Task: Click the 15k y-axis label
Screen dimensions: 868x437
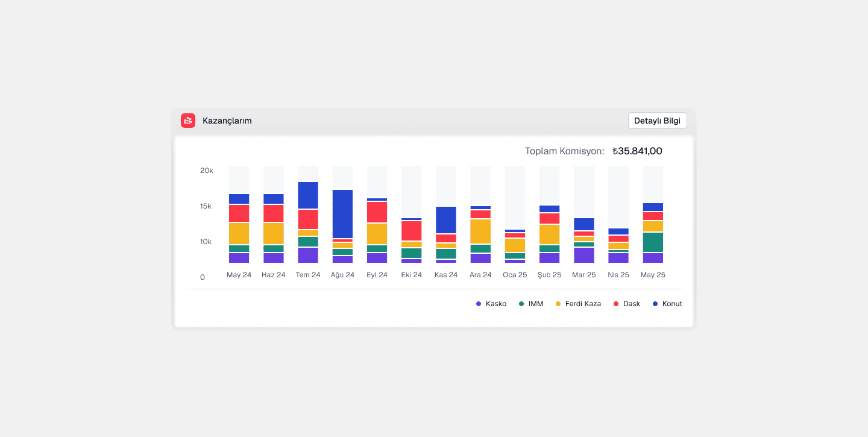Action: tap(207, 206)
